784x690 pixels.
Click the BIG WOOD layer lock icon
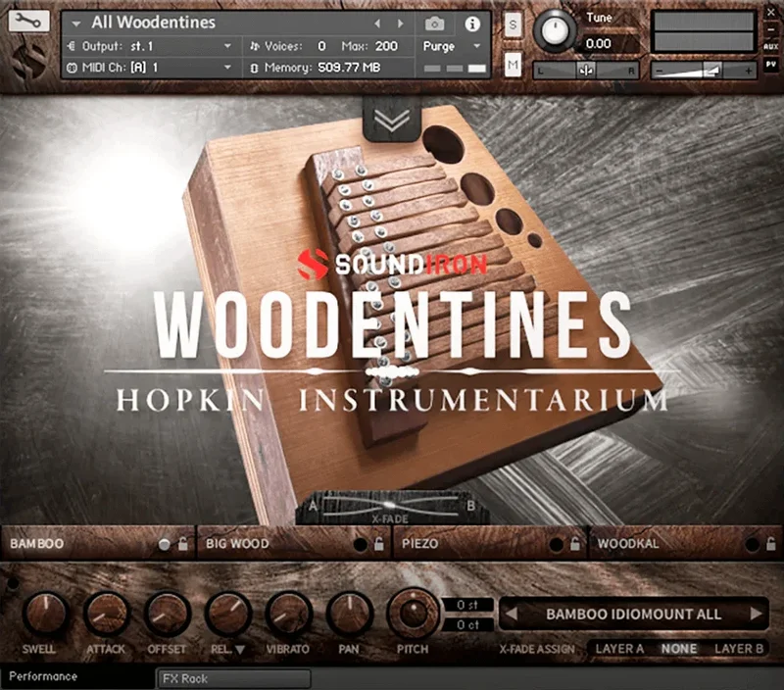click(x=379, y=544)
